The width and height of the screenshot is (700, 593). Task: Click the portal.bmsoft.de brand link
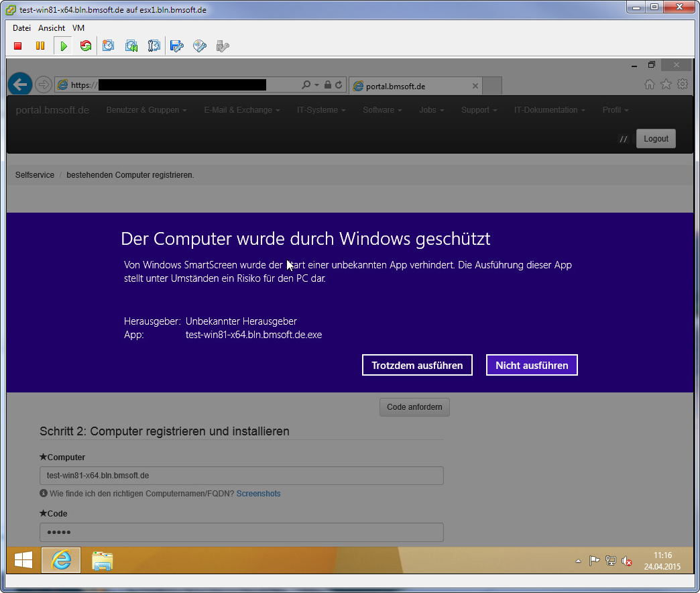pos(52,110)
